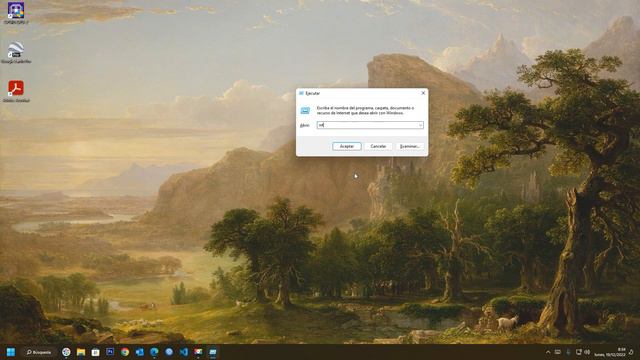
Task: Open Google Chrome from the taskbar
Action: point(125,352)
